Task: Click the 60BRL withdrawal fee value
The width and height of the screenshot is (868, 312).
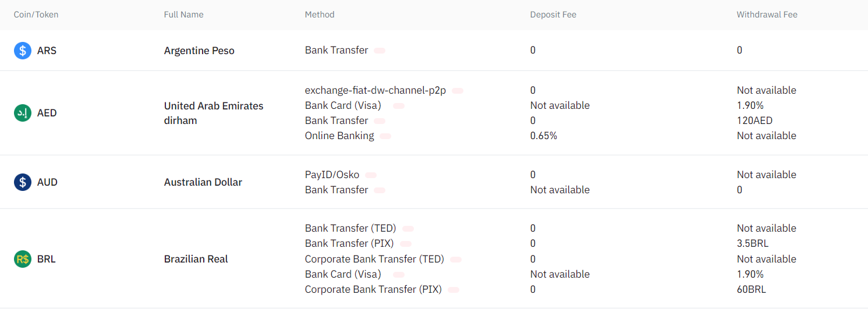Action: [x=752, y=289]
